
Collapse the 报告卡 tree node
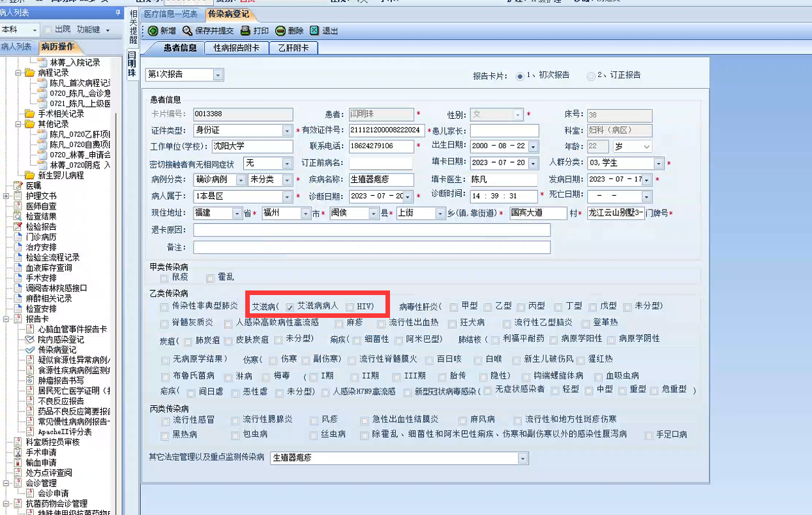click(7, 319)
